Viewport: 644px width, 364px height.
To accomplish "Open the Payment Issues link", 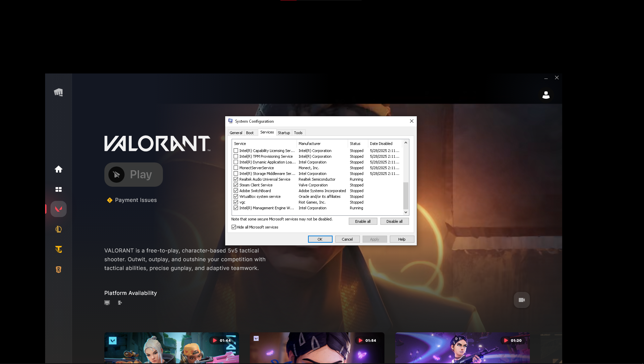I will tap(136, 200).
